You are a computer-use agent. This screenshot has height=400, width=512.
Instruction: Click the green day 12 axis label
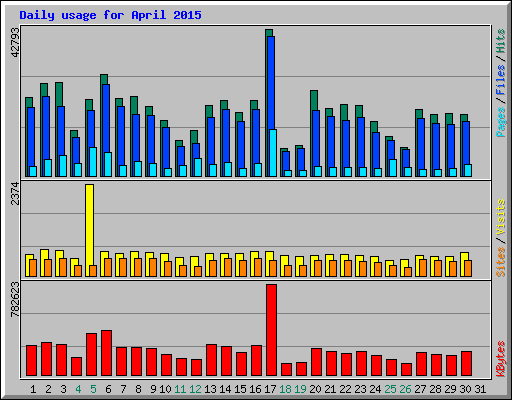pyautogui.click(x=195, y=389)
